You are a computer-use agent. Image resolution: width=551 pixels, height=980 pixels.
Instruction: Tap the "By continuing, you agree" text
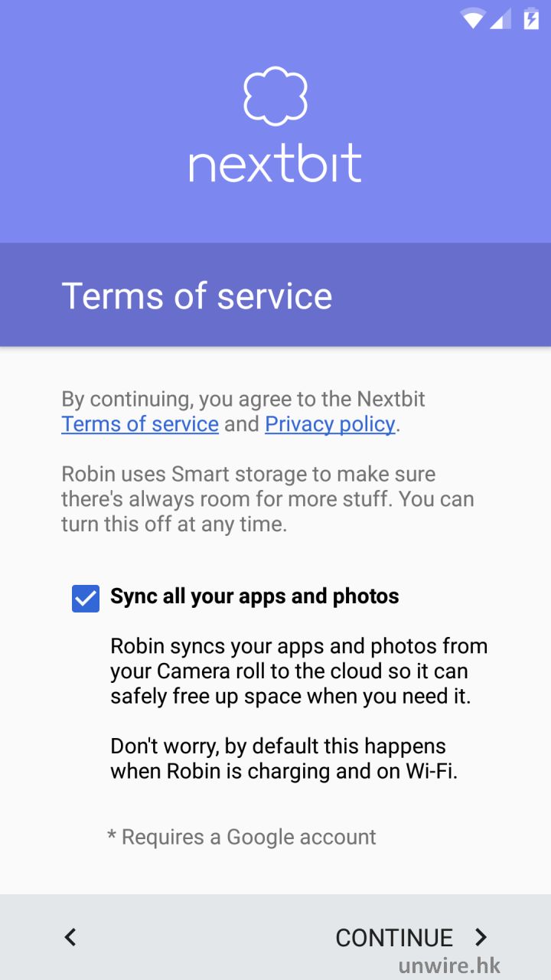243,399
